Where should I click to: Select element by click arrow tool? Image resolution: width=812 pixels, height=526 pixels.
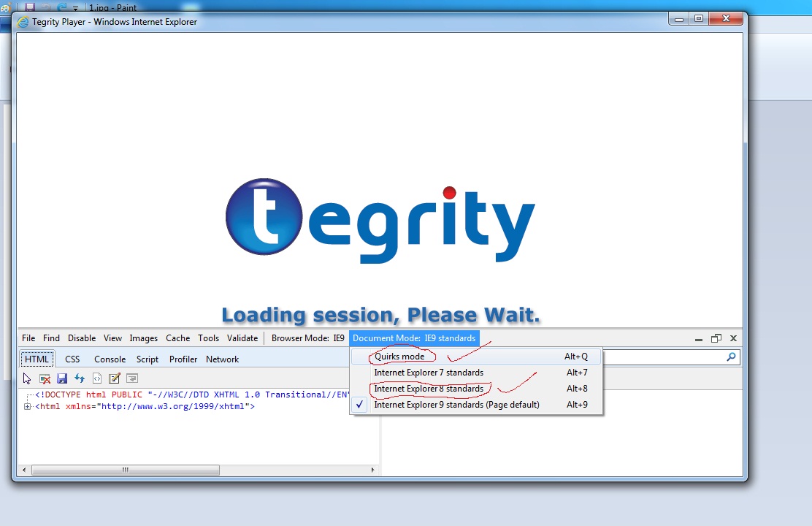coord(27,379)
